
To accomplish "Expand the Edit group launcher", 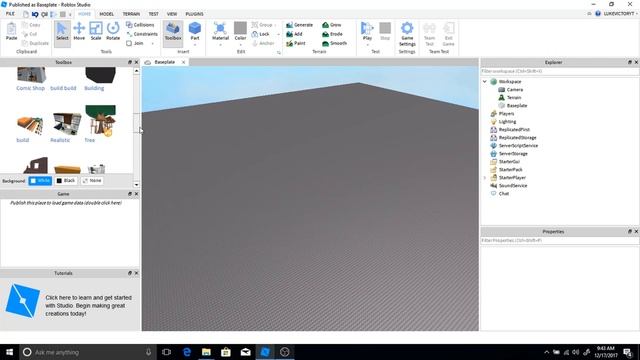I will [279, 52].
